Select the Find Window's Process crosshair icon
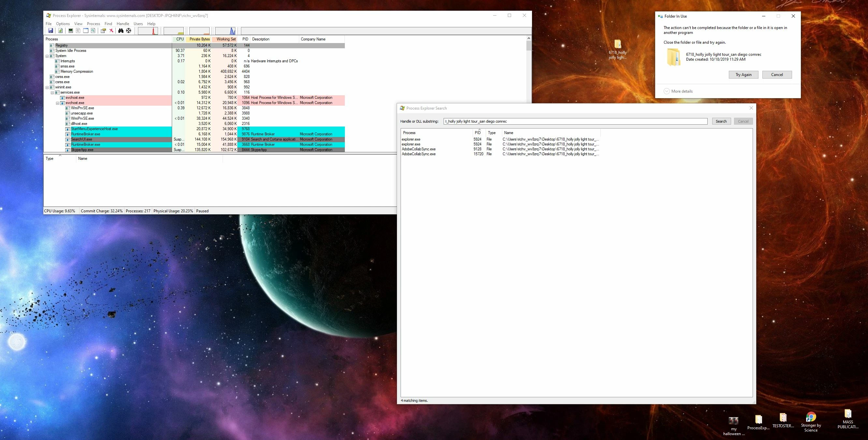Screen dimensions: 868x440 tap(129, 31)
